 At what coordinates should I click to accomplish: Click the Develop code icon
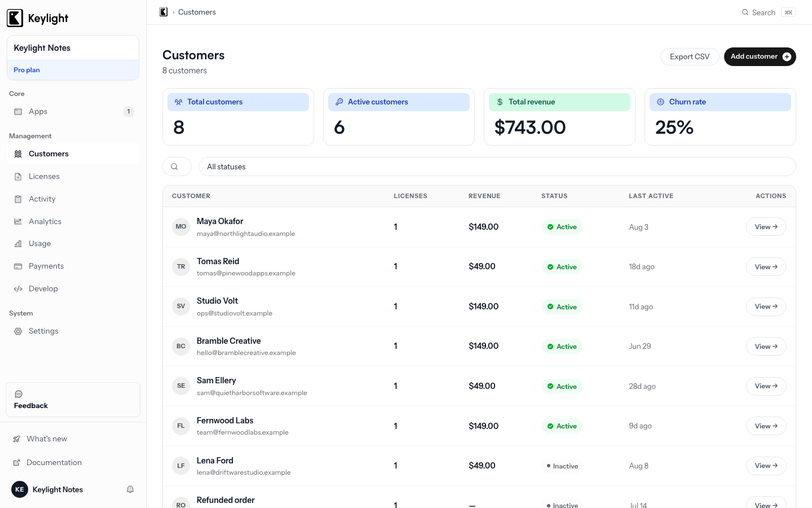tap(18, 289)
